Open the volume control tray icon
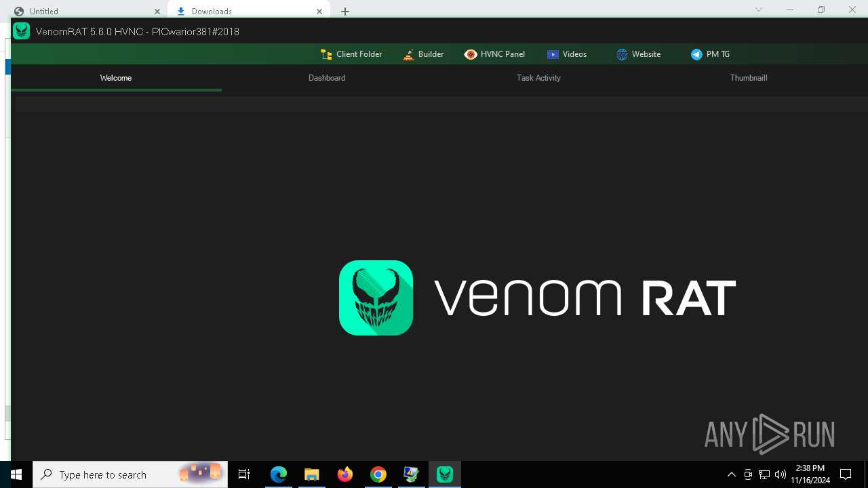 pyautogui.click(x=781, y=474)
